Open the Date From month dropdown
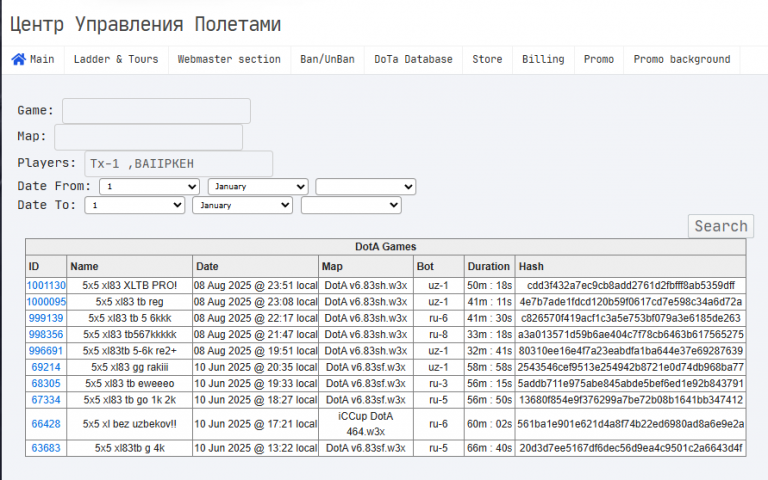The width and height of the screenshot is (768, 480). (258, 187)
